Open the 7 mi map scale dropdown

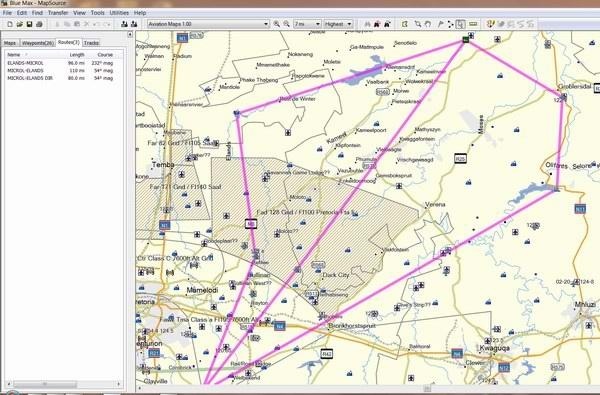(307, 24)
